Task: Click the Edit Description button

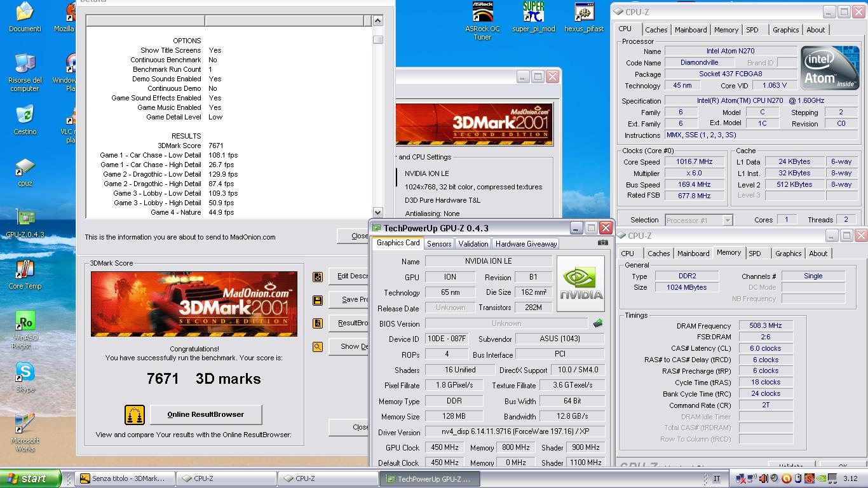Action: point(349,276)
